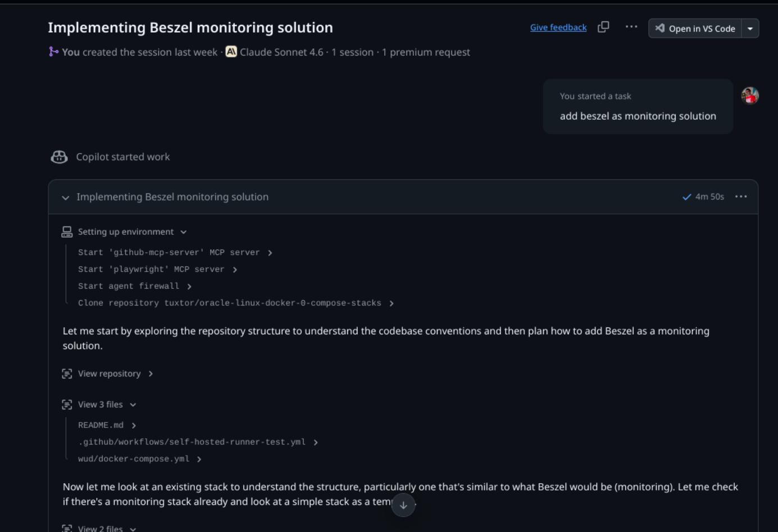The height and width of the screenshot is (532, 778).
Task: Click the Open in VS Code button
Action: click(x=695, y=29)
